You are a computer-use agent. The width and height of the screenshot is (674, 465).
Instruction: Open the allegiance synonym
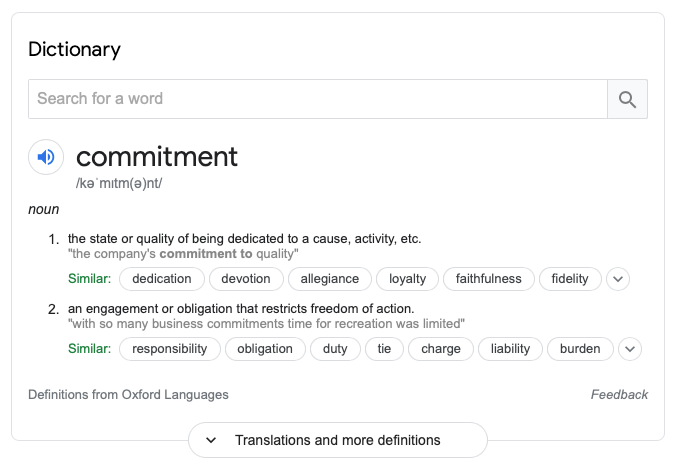330,279
